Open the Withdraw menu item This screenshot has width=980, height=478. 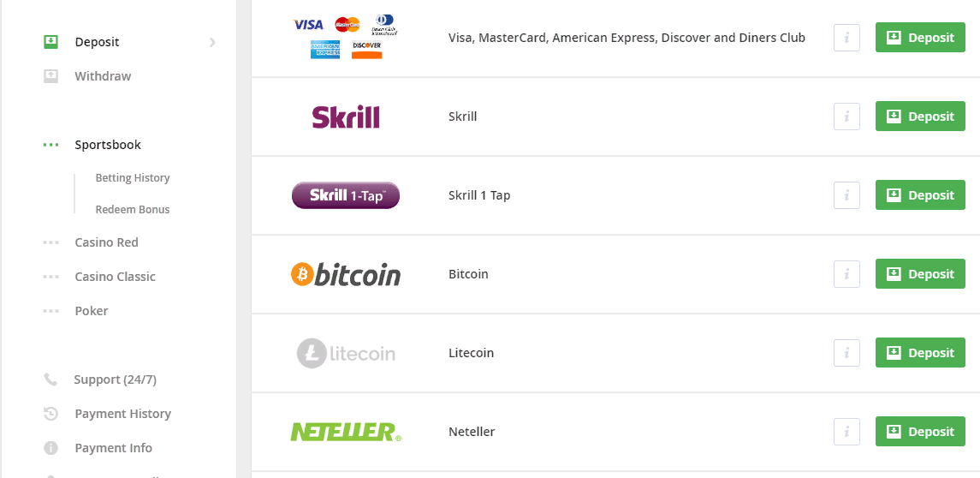[103, 76]
